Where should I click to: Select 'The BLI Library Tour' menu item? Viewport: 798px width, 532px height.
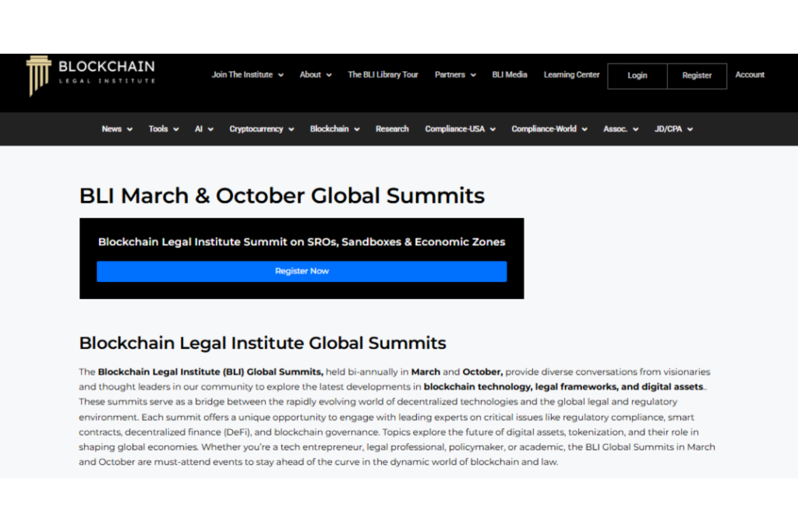[x=383, y=75]
